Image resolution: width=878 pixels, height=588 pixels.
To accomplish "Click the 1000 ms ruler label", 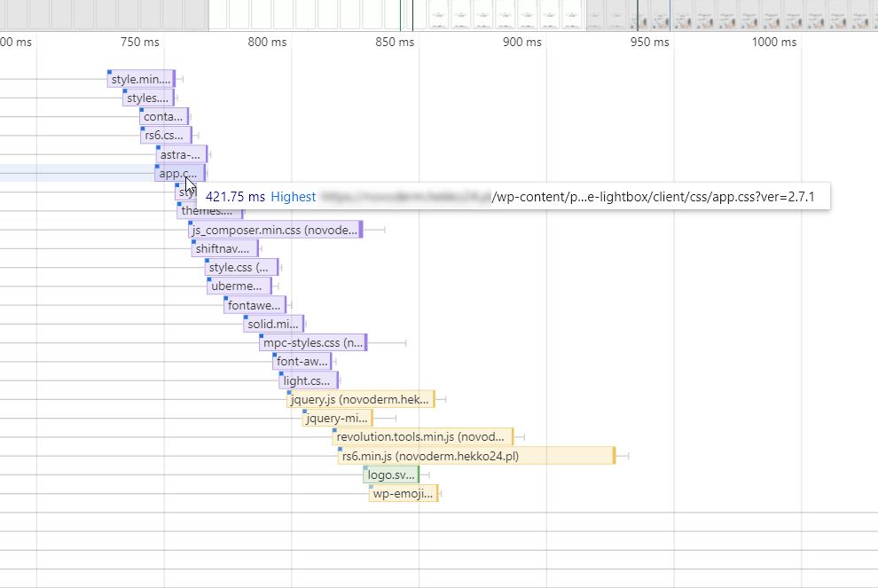I will (x=774, y=42).
